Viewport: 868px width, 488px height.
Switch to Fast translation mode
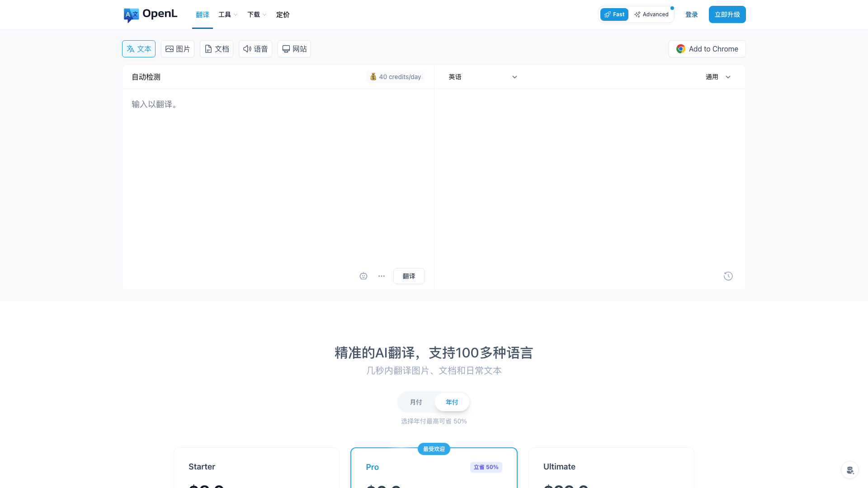tap(614, 14)
